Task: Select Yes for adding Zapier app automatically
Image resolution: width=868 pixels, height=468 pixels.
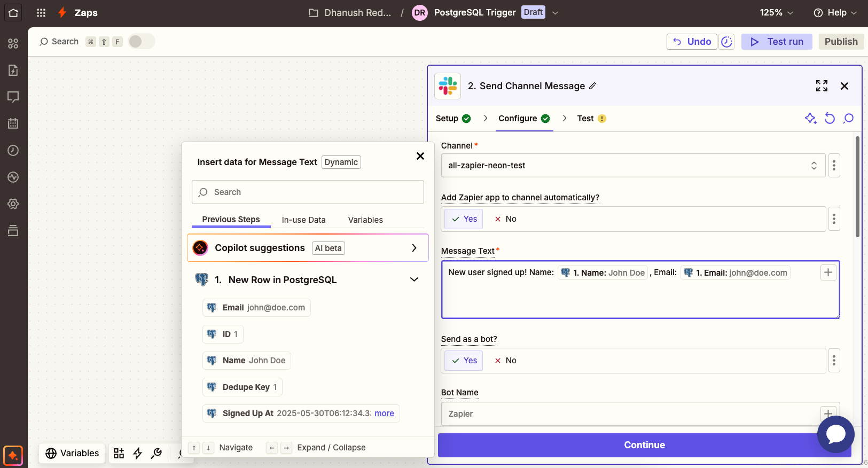Action: pyautogui.click(x=464, y=219)
